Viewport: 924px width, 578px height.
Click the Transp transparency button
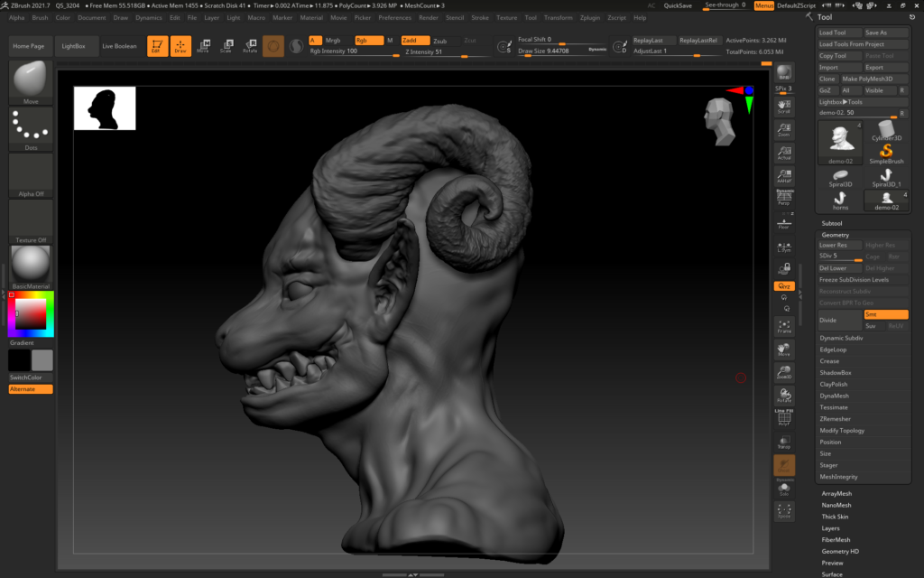[x=784, y=443]
